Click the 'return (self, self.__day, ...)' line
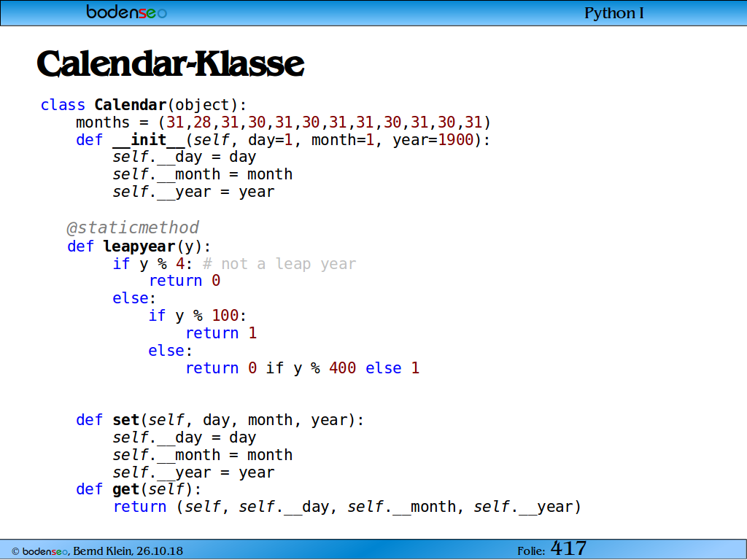747x560 pixels. click(347, 507)
